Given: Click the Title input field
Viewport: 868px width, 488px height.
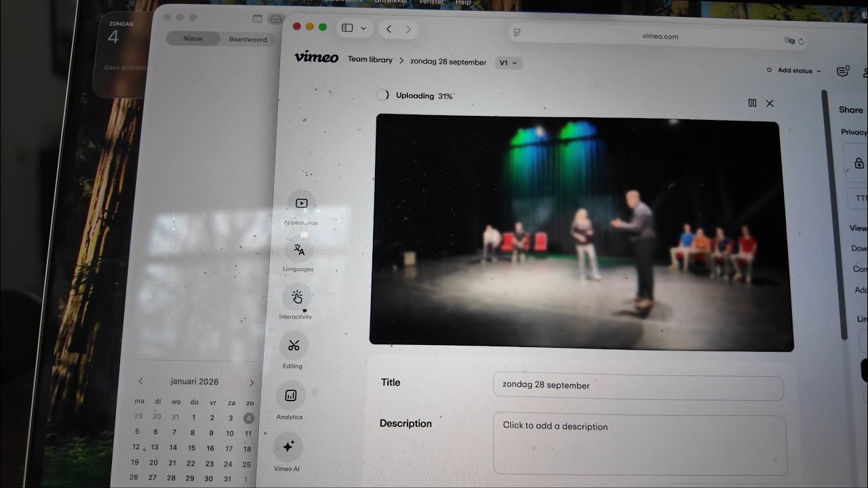Looking at the screenshot, I should pos(638,385).
